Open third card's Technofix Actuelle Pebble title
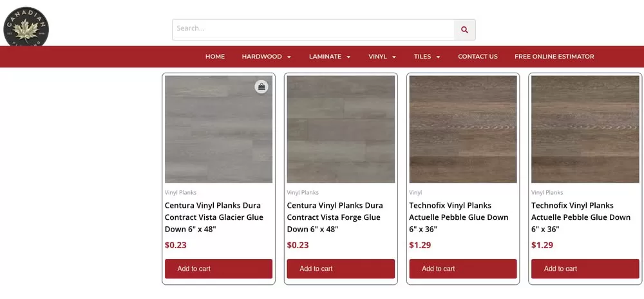 coord(459,217)
